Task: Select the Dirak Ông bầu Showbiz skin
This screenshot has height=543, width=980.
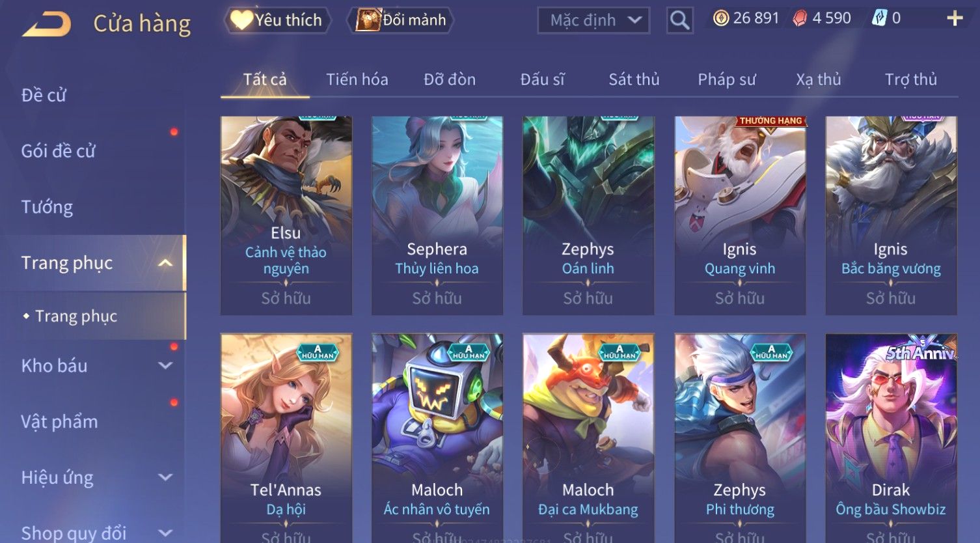Action: coord(891,438)
